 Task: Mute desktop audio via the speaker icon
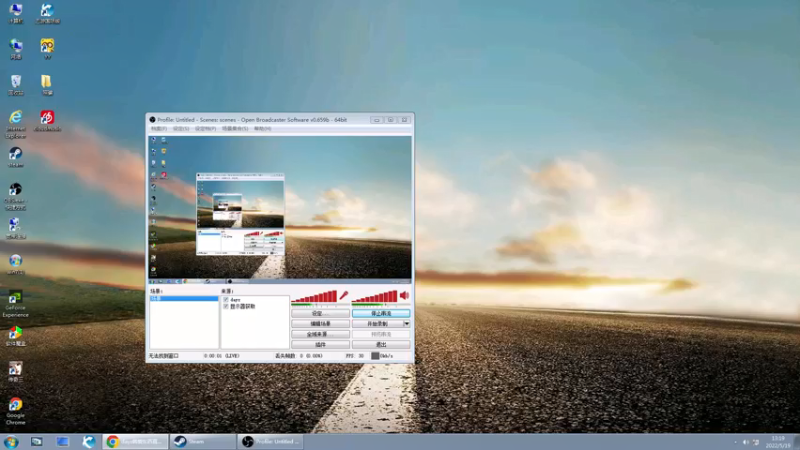click(405, 295)
